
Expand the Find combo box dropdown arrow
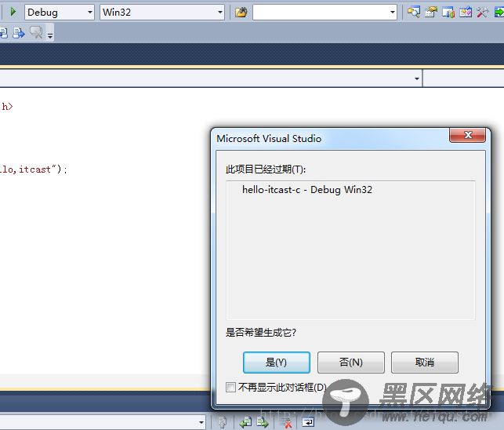[393, 13]
